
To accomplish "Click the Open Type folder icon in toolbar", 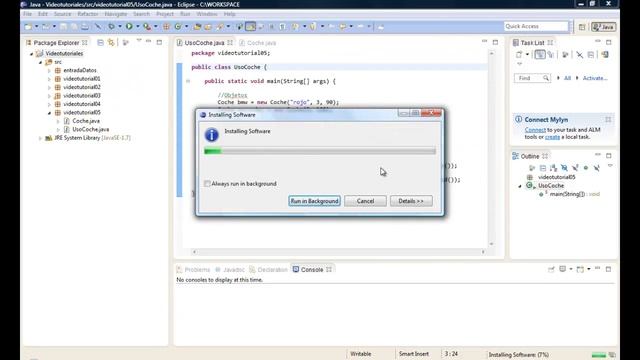I will point(197,27).
